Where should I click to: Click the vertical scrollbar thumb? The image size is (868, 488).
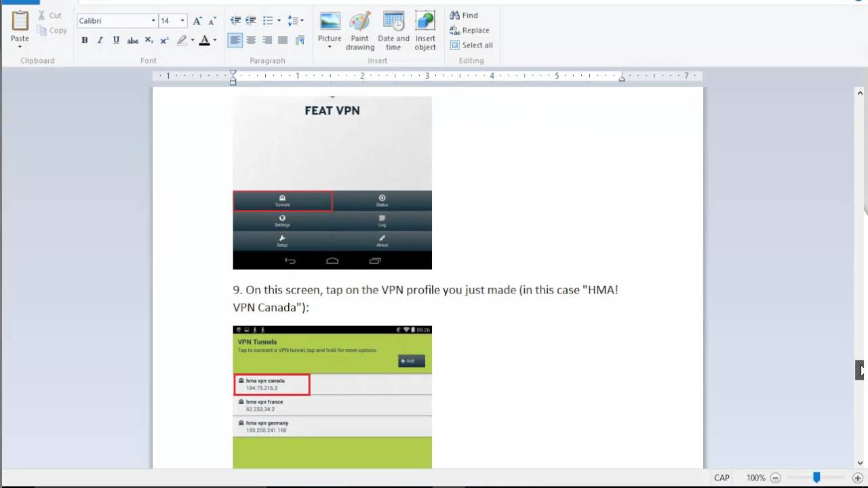click(860, 369)
